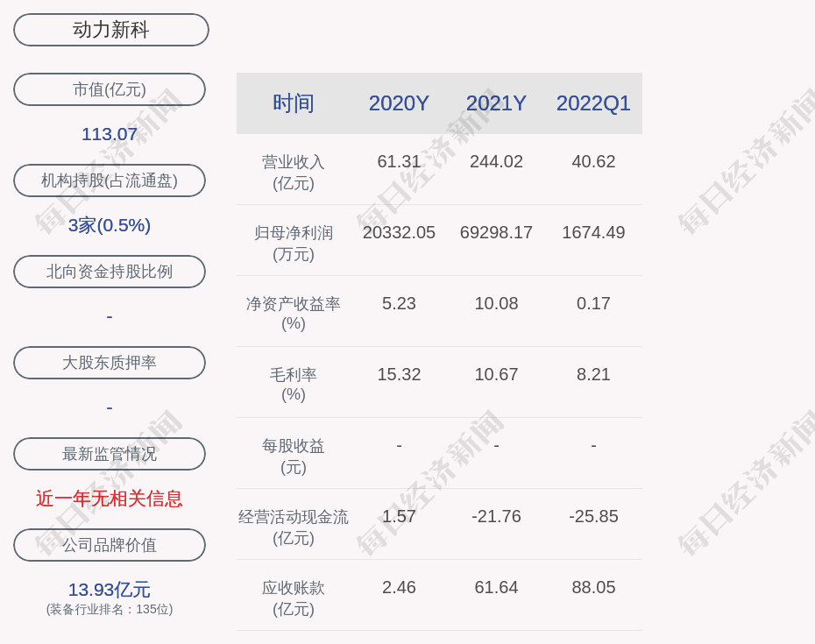This screenshot has height=644, width=815.
Task: Click the 2022Q1 column header
Action: pyautogui.click(x=593, y=103)
